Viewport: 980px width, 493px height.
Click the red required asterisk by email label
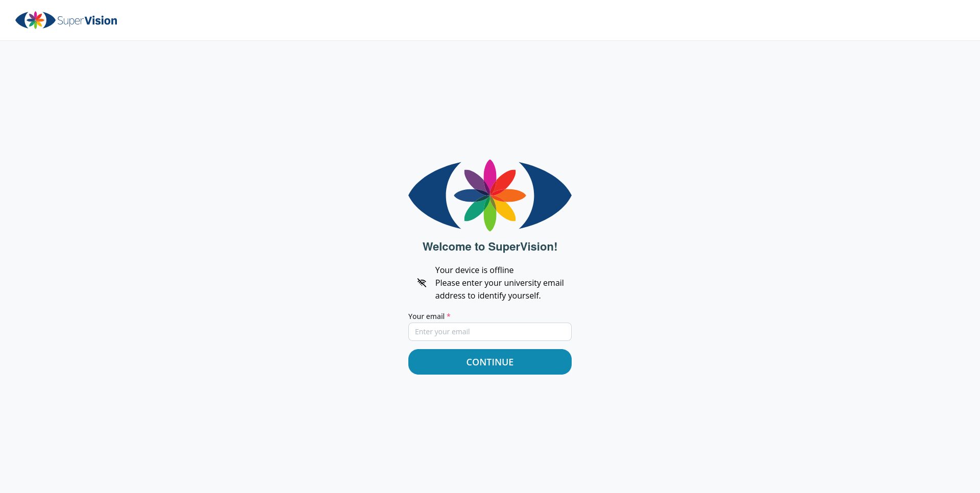tap(449, 316)
